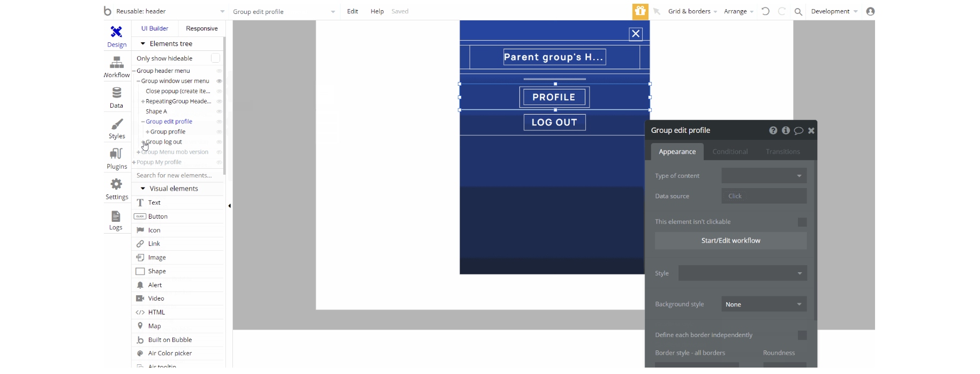Toggle visibility of Group profile
Screen dimensions: 980x374
(219, 132)
